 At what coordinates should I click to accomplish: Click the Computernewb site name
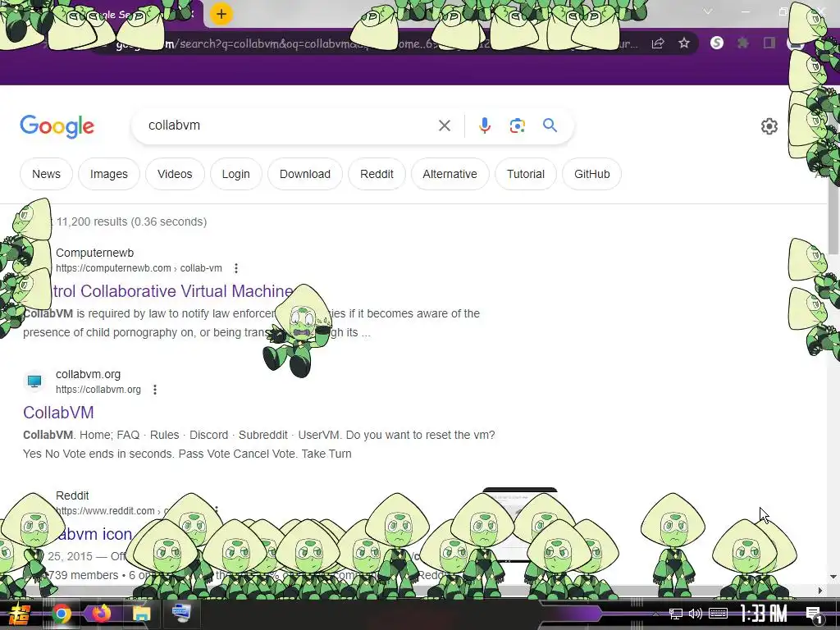[95, 253]
